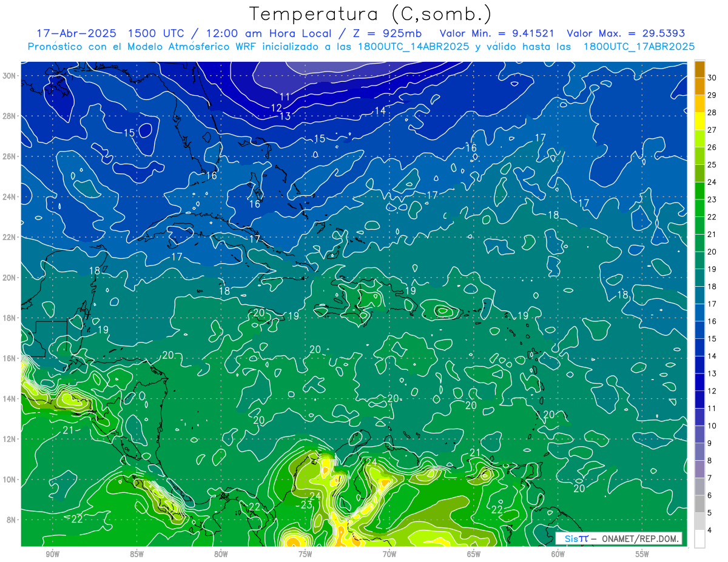Select the '90W' longitude axis label
Screen dimensions: 728x562
pos(52,554)
